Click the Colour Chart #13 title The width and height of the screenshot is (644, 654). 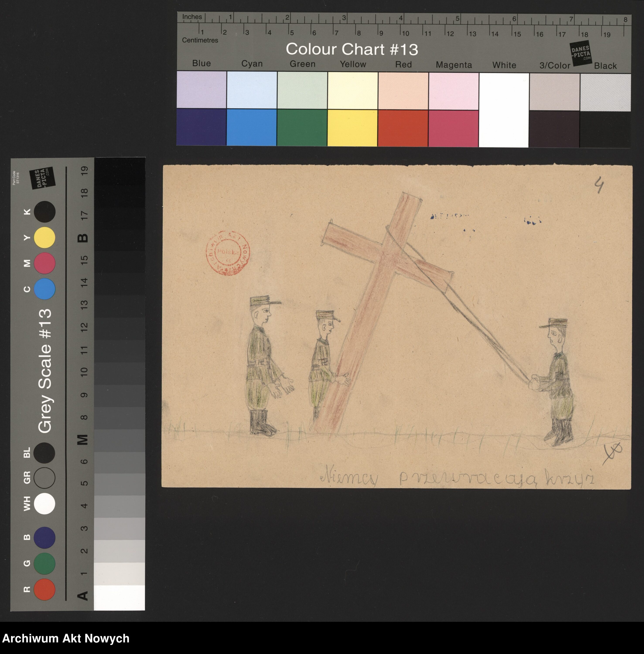coord(352,49)
